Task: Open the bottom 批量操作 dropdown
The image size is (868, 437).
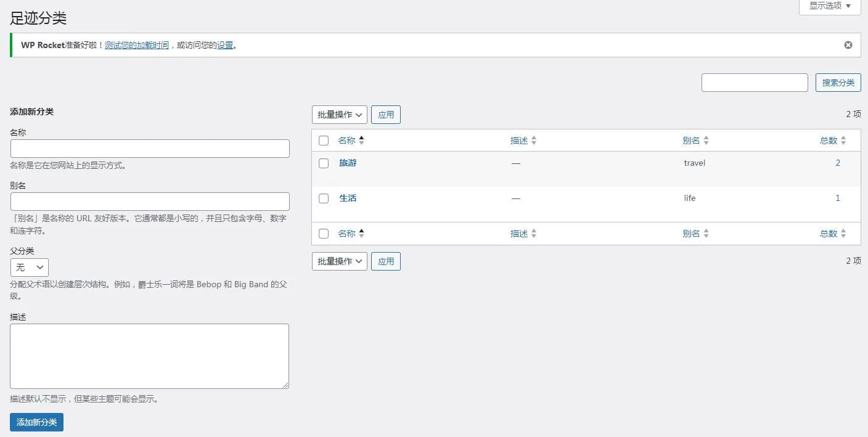Action: (x=340, y=261)
